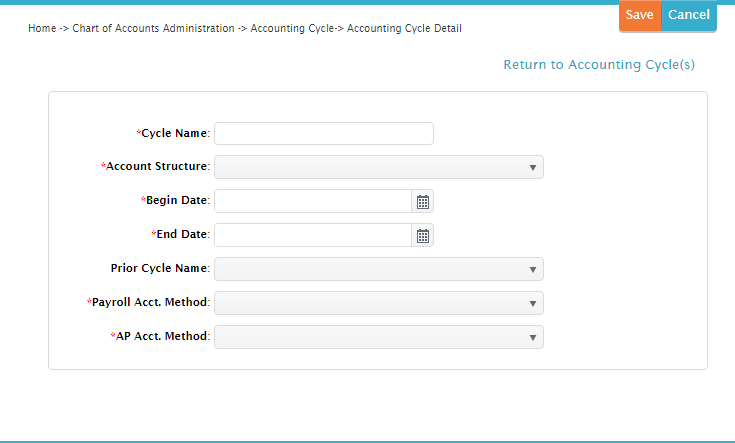Image resolution: width=735 pixels, height=443 pixels.
Task: Open the End Date calendar picker
Action: [x=423, y=235]
